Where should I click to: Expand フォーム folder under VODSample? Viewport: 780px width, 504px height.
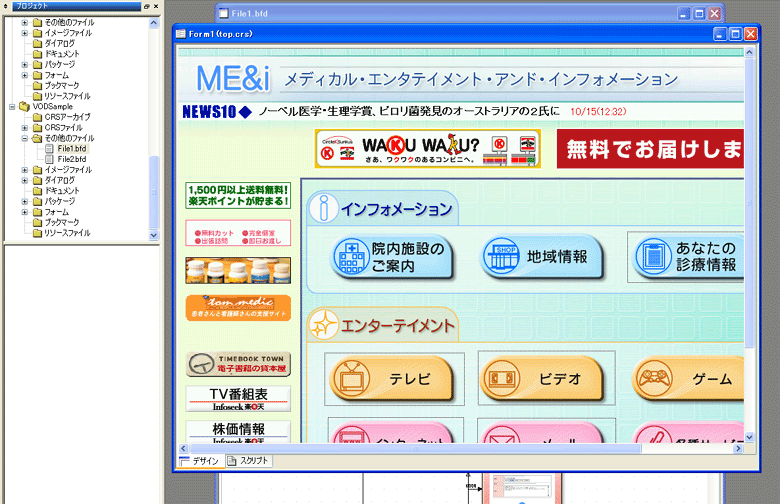pos(24,212)
